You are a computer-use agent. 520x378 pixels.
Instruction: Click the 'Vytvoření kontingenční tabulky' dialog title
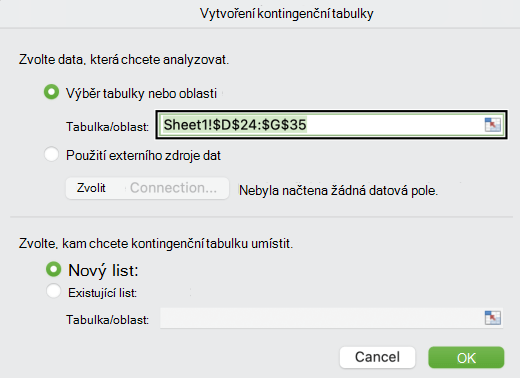(x=287, y=14)
